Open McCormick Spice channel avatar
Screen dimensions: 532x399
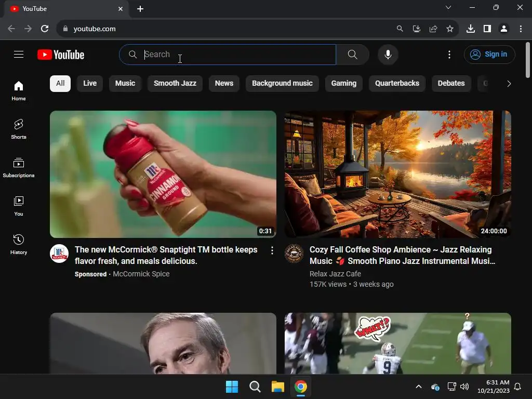click(59, 254)
